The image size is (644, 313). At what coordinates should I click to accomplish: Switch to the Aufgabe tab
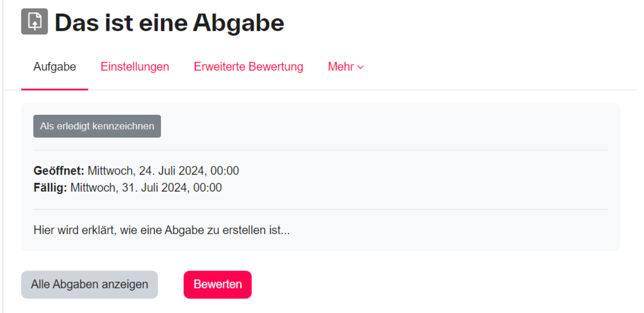coord(55,67)
